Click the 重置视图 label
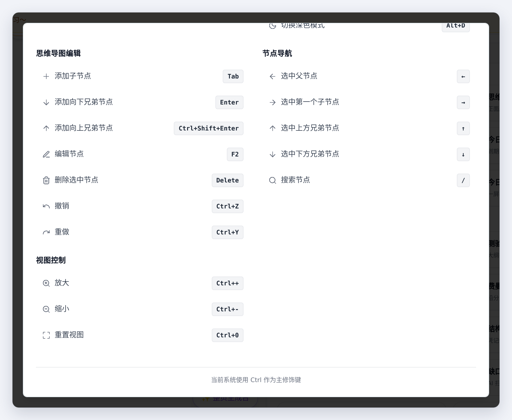This screenshot has height=420, width=512. click(x=69, y=335)
